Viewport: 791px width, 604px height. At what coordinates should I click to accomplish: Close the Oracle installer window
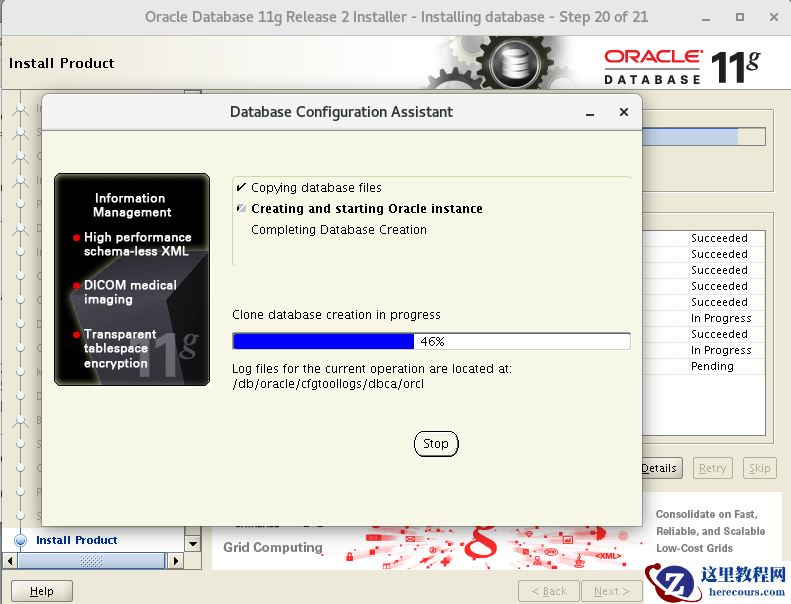773,17
